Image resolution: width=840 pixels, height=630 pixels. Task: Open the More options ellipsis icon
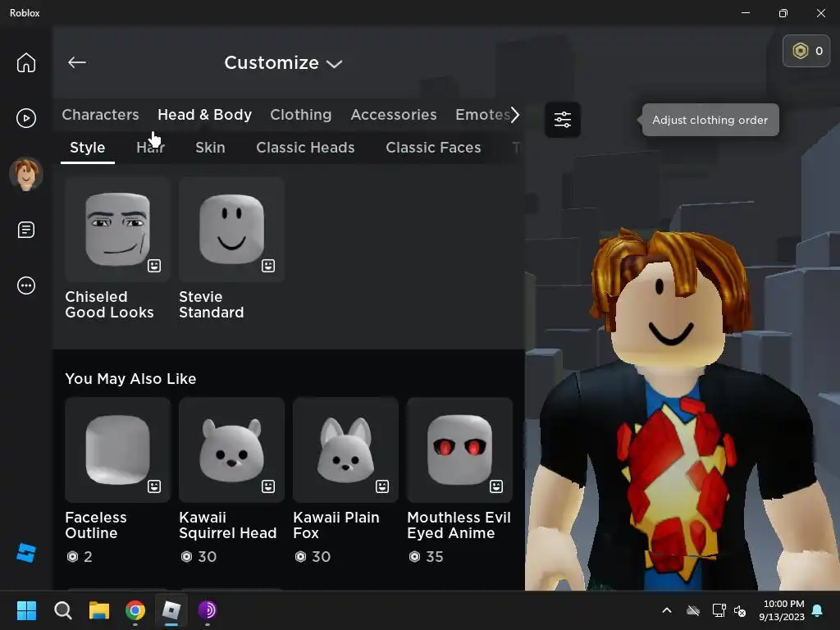point(25,285)
